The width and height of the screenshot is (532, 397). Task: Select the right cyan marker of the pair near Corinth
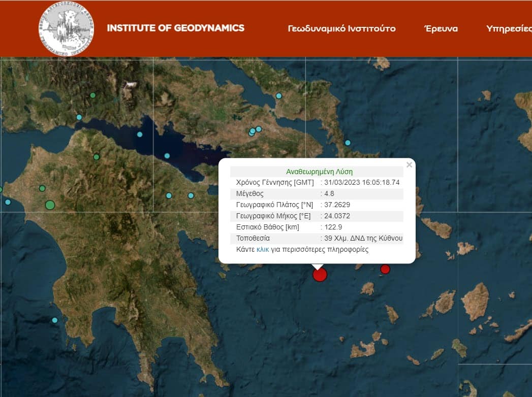click(x=191, y=195)
